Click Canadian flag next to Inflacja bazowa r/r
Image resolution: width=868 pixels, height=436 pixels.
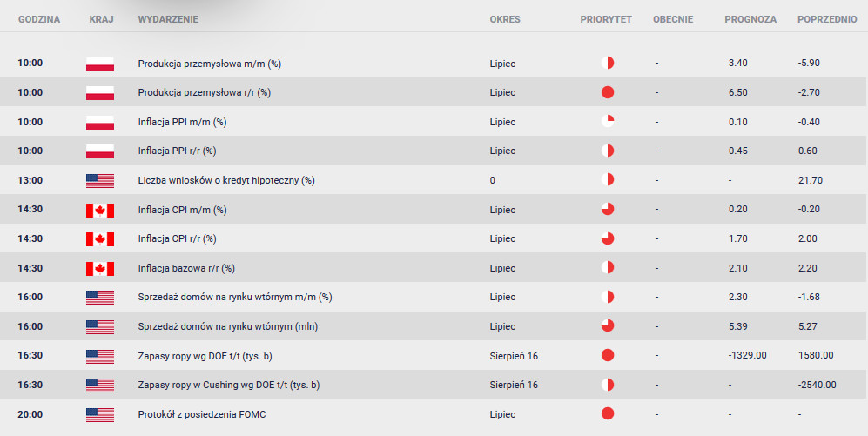[100, 269]
